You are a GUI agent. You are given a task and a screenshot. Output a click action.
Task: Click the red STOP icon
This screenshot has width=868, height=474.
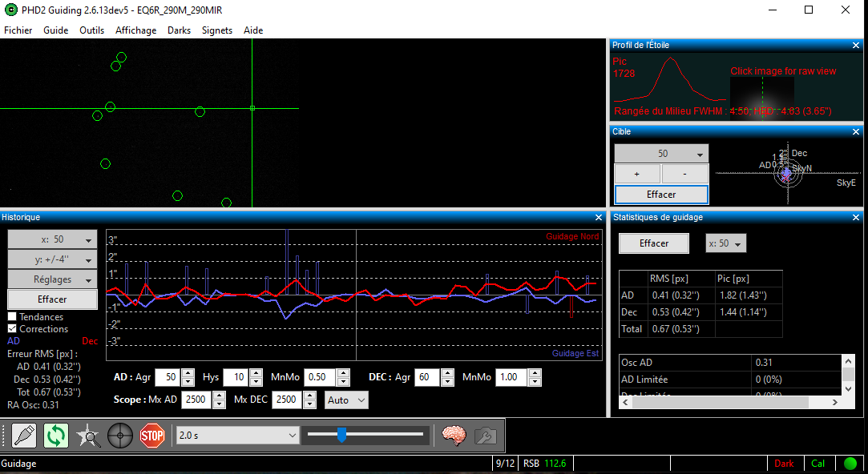152,436
